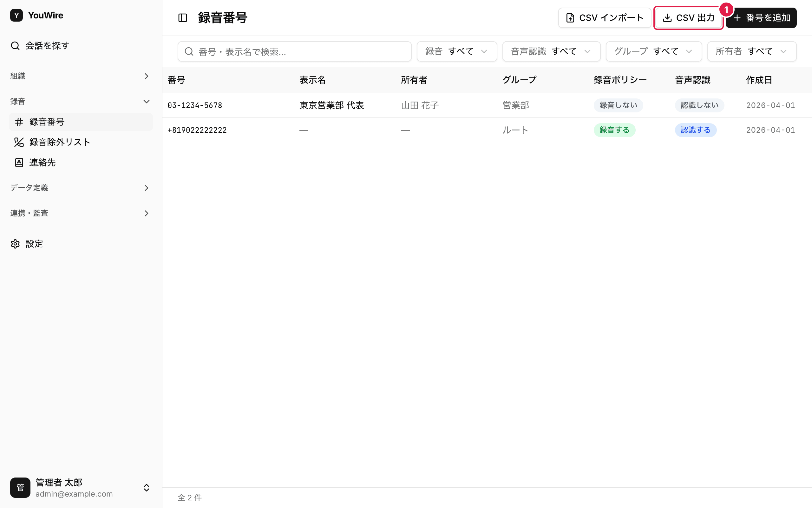The width and height of the screenshot is (812, 508).
Task: Open the row for number +819022222222
Action: 487,130
